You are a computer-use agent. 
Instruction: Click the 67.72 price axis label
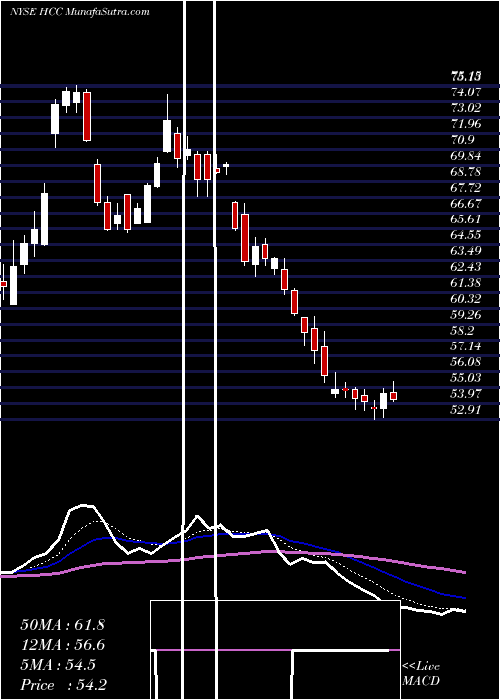466,188
